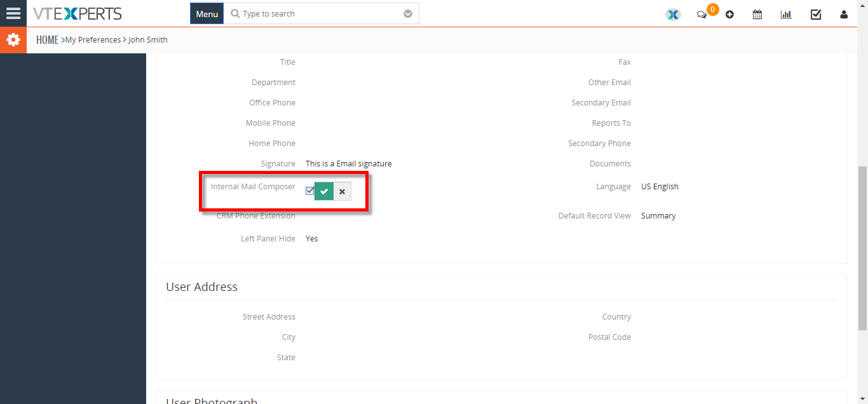
Task: Click the 'User Address' section heading
Action: (201, 286)
